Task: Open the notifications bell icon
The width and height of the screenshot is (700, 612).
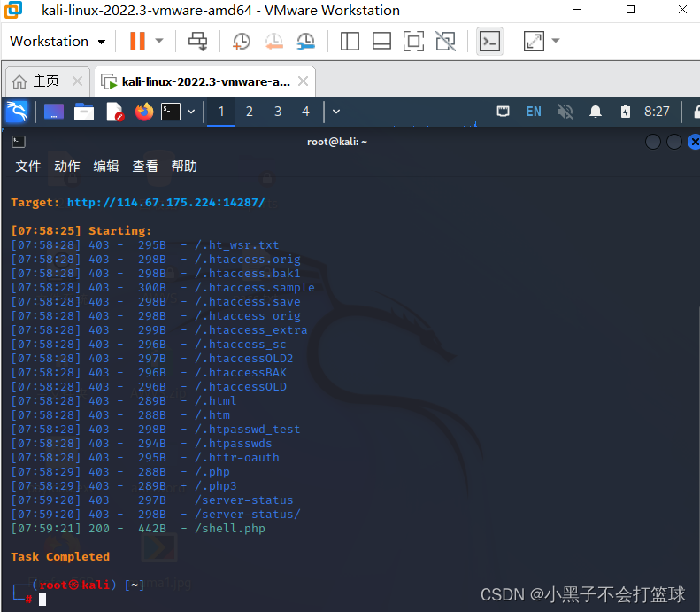Action: 595,112
